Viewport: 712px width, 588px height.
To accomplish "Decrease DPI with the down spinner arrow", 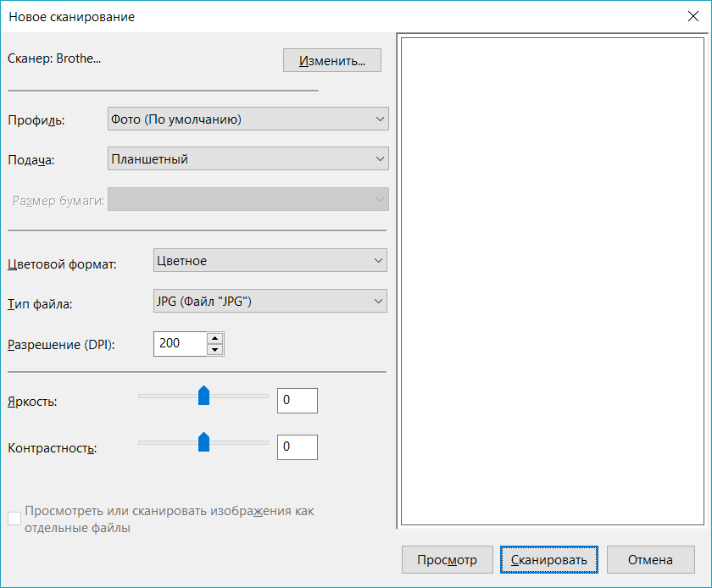I will coord(214,350).
